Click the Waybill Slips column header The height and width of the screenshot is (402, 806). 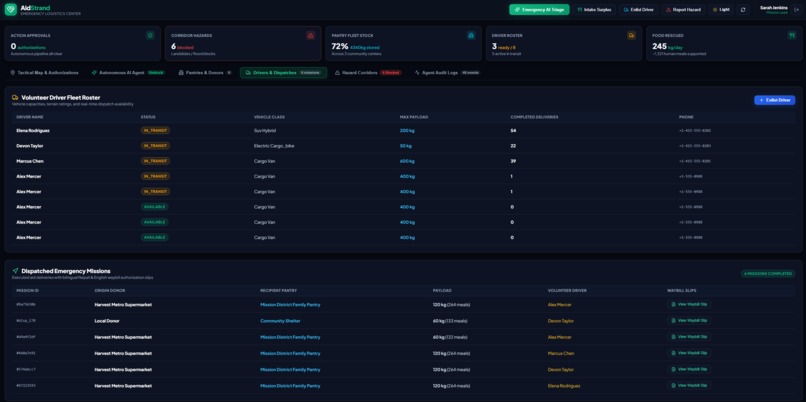click(x=680, y=290)
